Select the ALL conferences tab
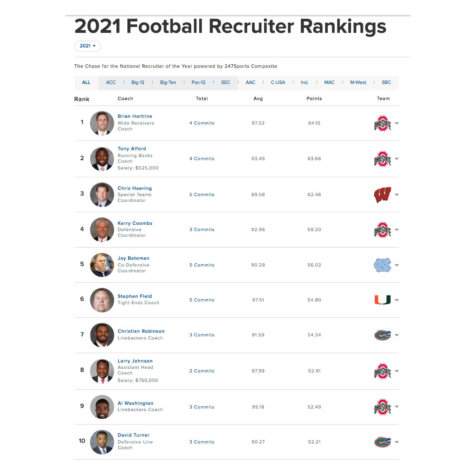Viewport: 476px width, 476px height. pos(86,83)
